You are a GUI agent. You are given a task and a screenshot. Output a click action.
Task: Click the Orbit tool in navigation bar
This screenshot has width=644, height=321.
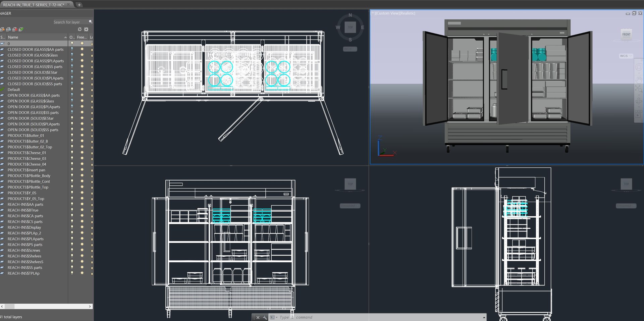pos(639,101)
